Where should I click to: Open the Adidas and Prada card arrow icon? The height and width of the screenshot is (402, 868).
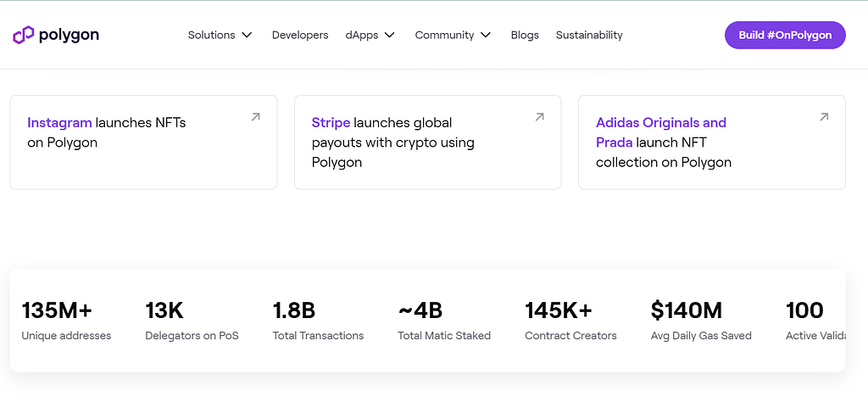(x=823, y=117)
